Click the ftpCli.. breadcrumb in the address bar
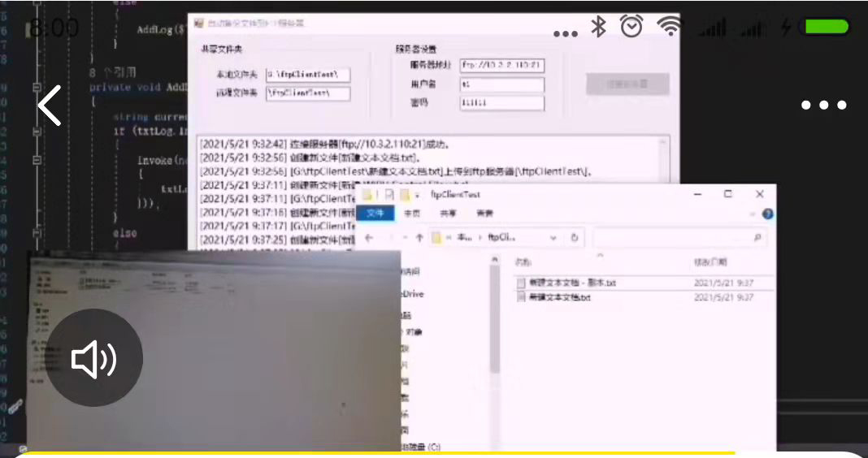The height and width of the screenshot is (458, 868). click(x=501, y=238)
